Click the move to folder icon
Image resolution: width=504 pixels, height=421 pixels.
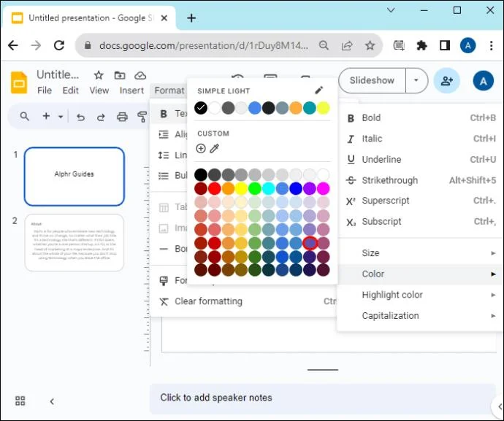(120, 75)
